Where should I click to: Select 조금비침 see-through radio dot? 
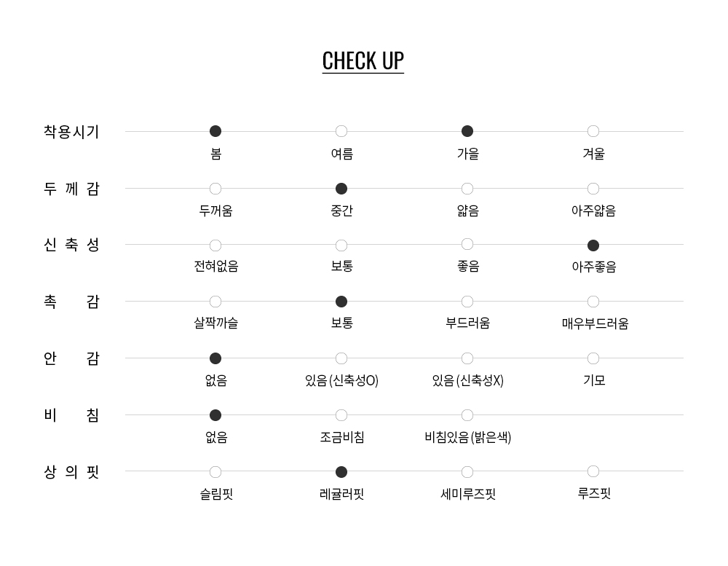point(341,415)
